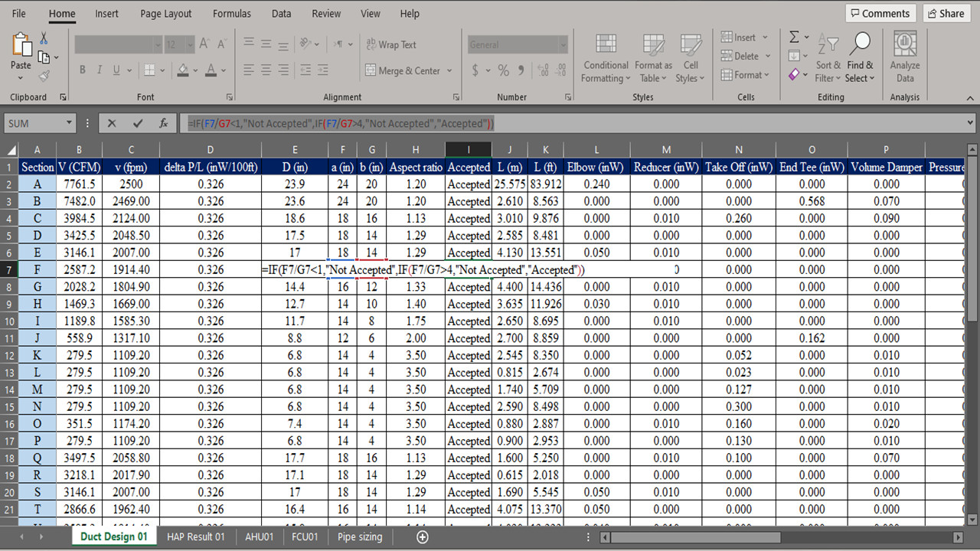Open Sort & Filter options
The width and height of the screenshot is (980, 551).
point(828,57)
